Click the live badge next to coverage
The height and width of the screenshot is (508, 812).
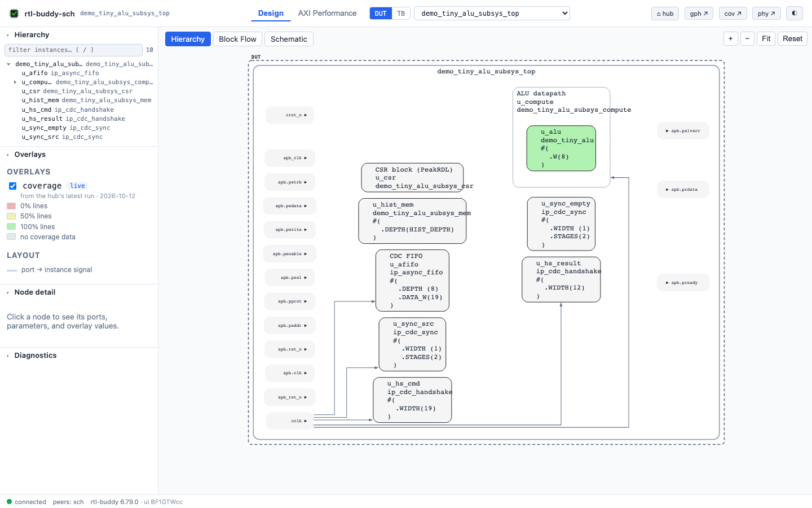click(x=78, y=186)
